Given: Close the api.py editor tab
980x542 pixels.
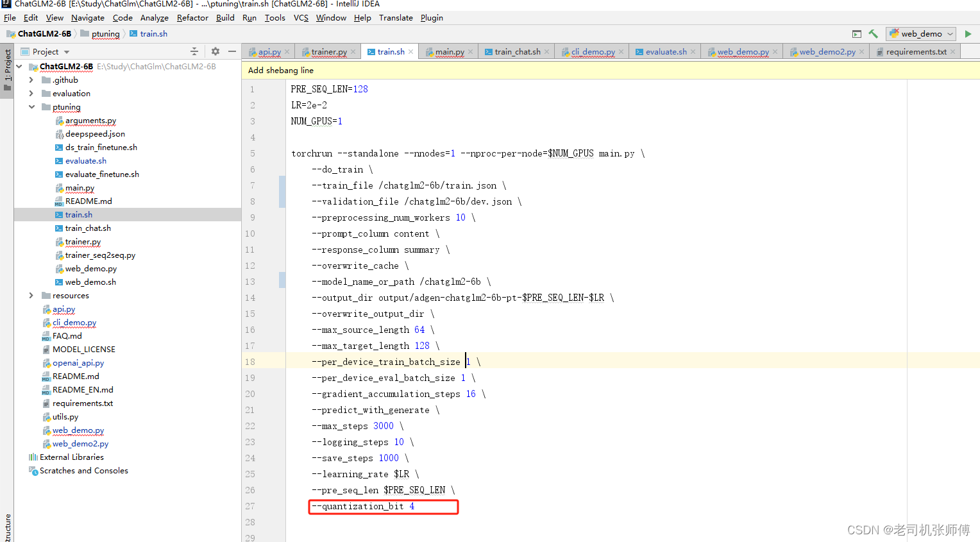Looking at the screenshot, I should (x=287, y=52).
